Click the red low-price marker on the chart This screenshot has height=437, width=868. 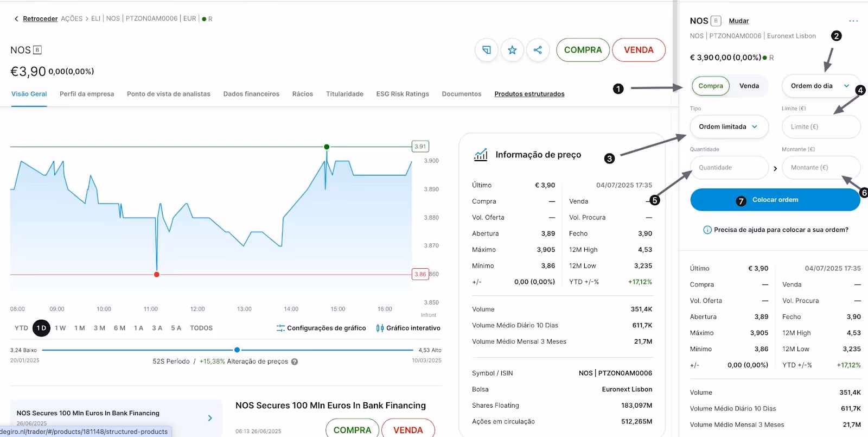point(157,275)
